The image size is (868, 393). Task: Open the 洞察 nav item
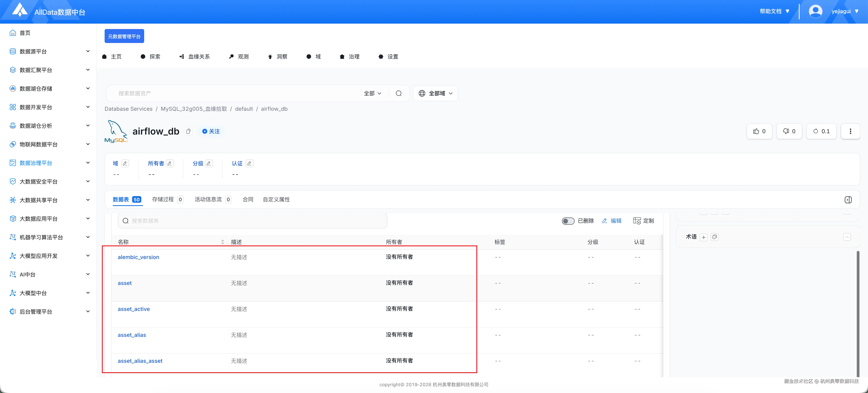tap(278, 57)
